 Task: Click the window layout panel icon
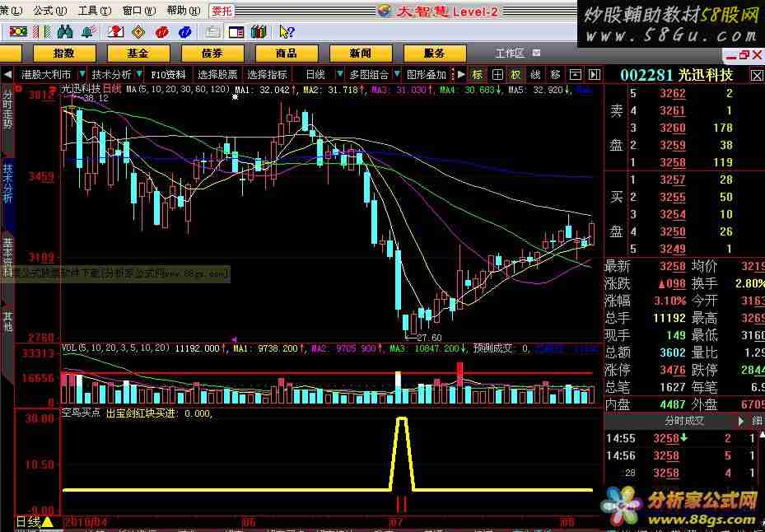(x=236, y=32)
